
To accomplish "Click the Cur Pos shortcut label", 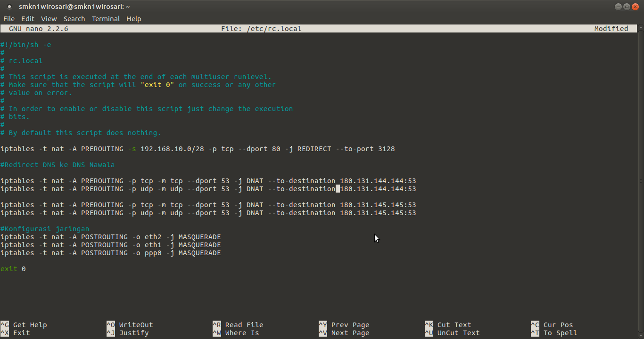I will 559,324.
